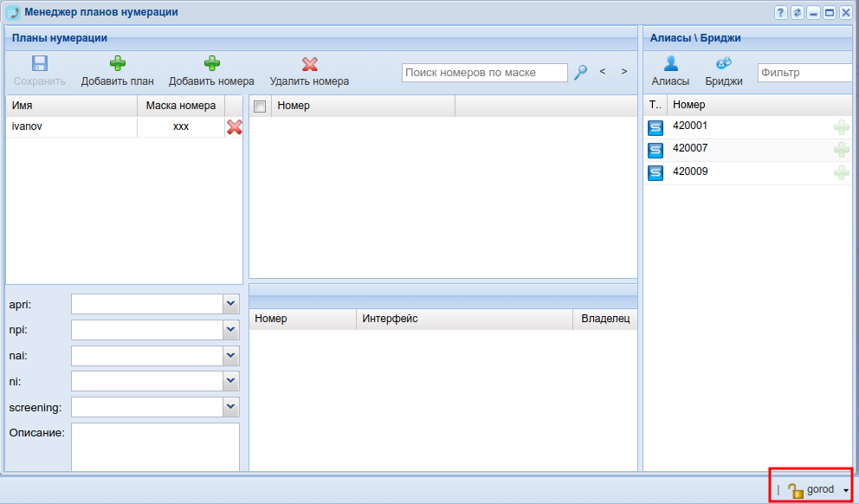Close the numbering plan manager window
This screenshot has height=504, width=859.
pyautogui.click(x=846, y=13)
